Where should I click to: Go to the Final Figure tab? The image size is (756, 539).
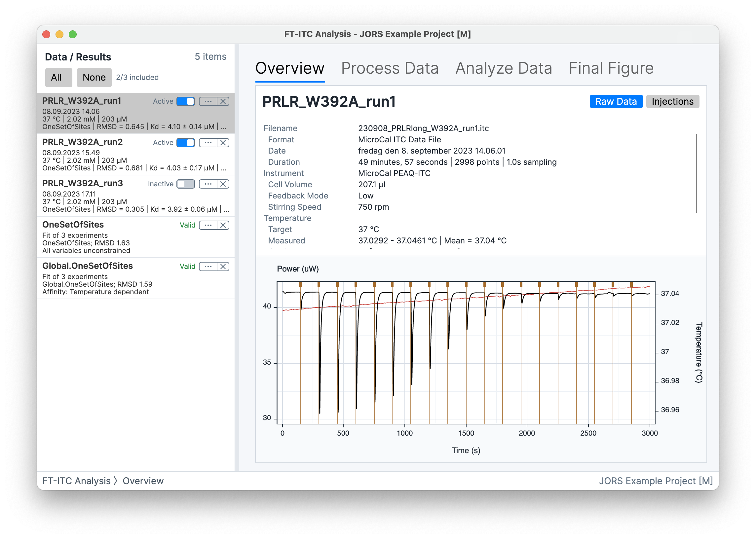(x=611, y=68)
